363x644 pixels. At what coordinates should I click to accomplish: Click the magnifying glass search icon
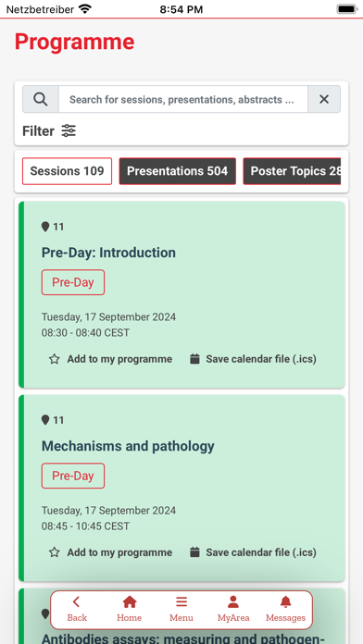[41, 99]
